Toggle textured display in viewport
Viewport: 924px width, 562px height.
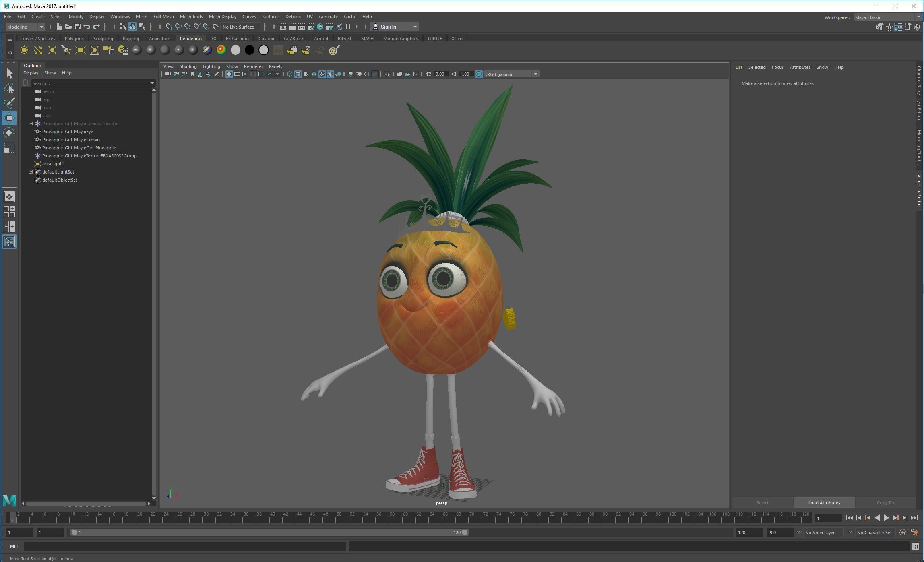[322, 74]
